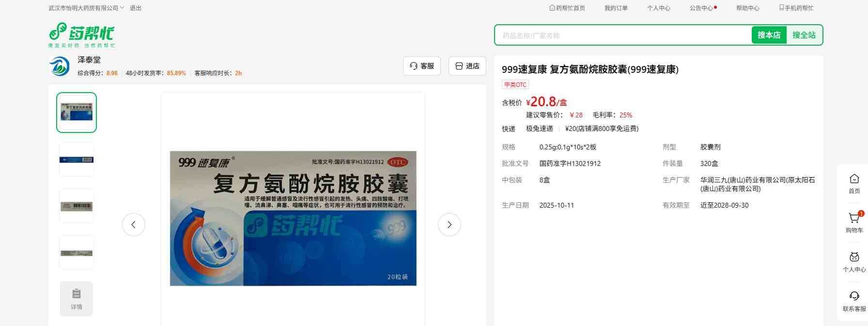Screen dimensions: 868x326
Task: Click the 搜全站 search button
Action: (x=804, y=35)
